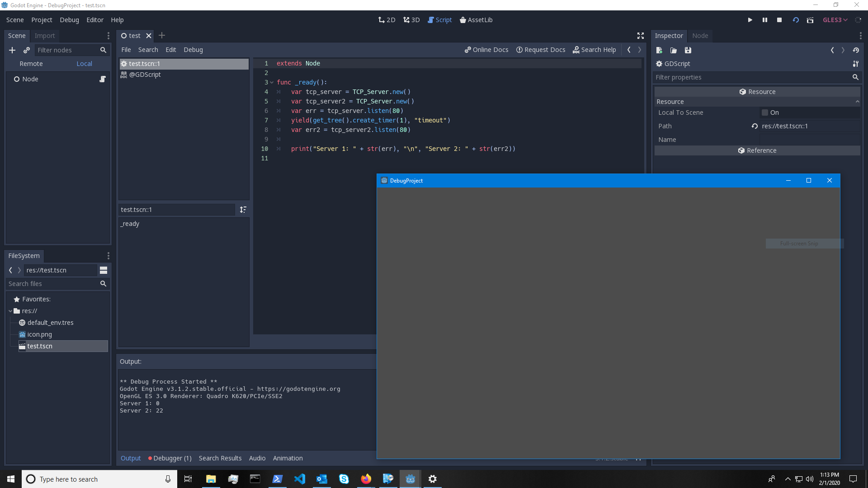Collapse the res:// folder
Viewport: 868px width, 488px height.
[10, 311]
